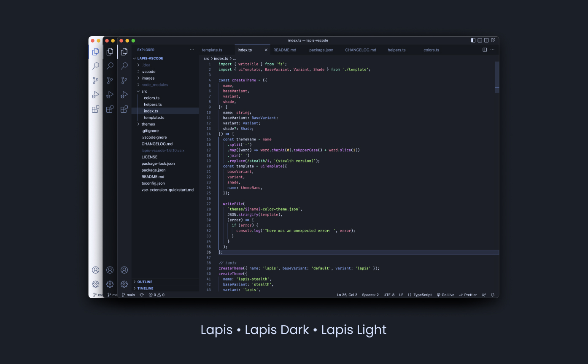Open editor More Actions ellipsis menu

492,50
